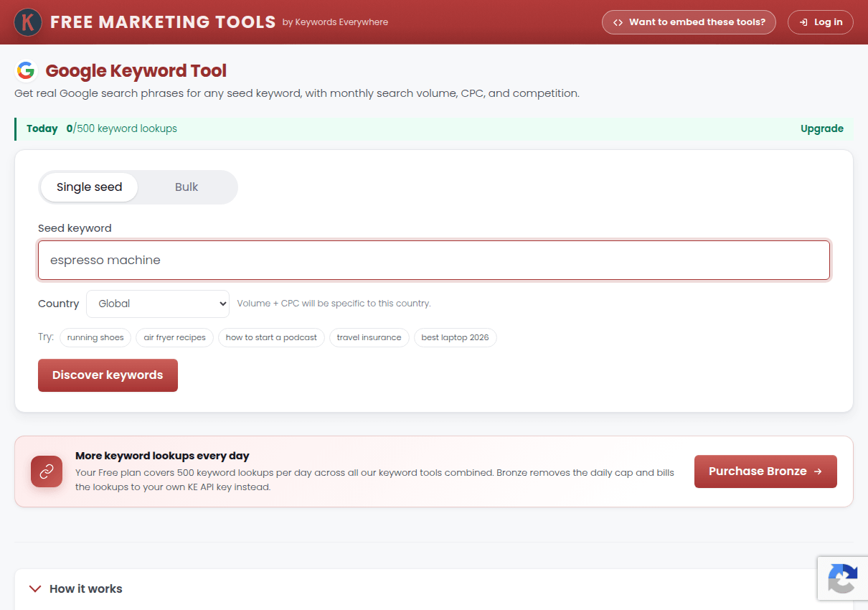Click Discover keywords button
The image size is (868, 610).
tap(108, 375)
